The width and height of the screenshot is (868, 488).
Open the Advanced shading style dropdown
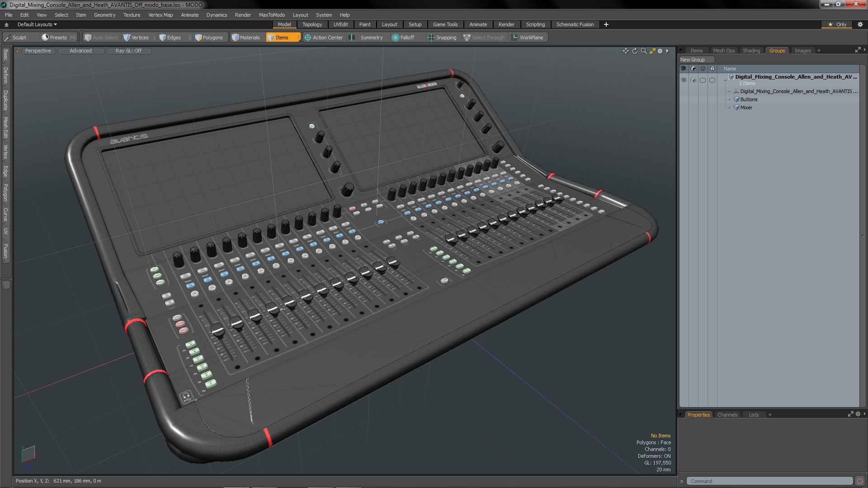pos(80,51)
